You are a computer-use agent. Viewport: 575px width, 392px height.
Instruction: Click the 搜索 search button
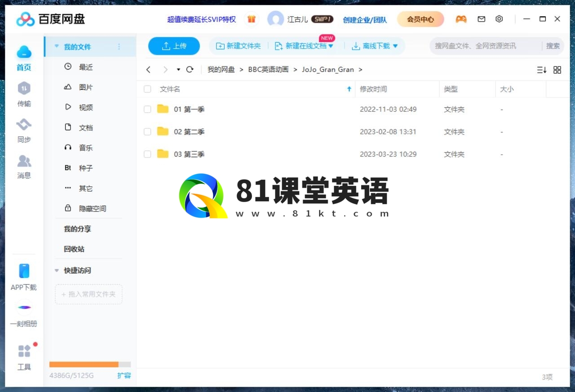pos(553,46)
